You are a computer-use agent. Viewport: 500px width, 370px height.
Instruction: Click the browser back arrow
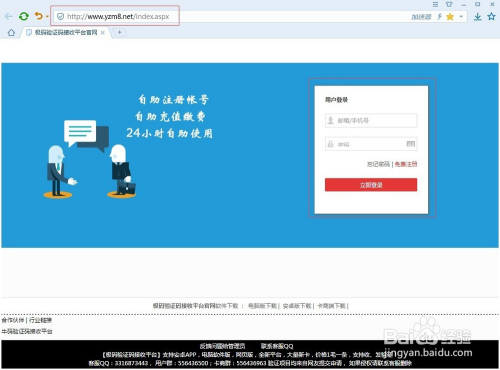click(x=9, y=16)
